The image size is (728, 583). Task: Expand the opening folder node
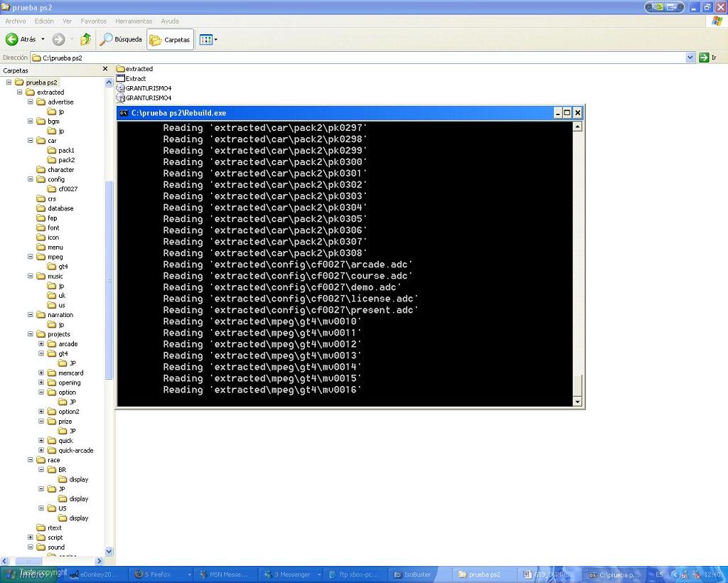pos(41,383)
